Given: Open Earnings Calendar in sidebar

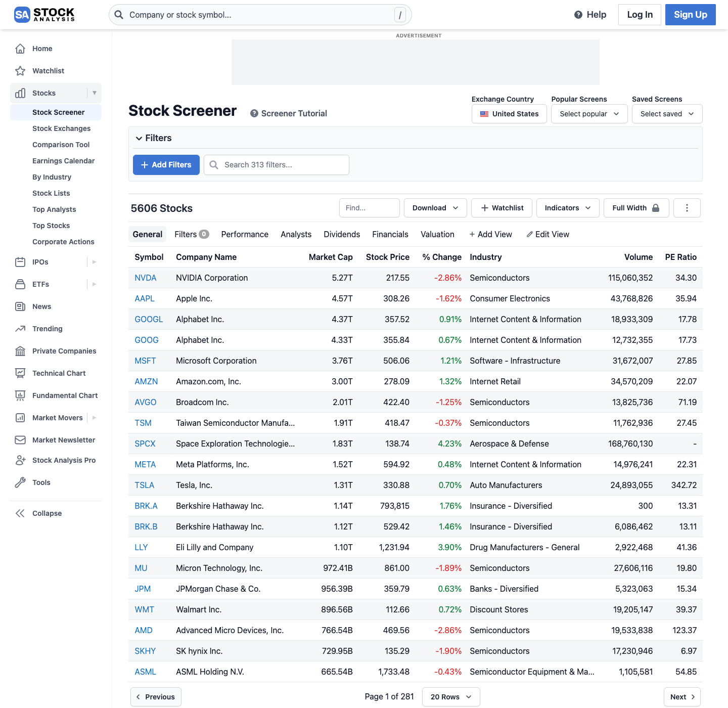Looking at the screenshot, I should point(64,161).
